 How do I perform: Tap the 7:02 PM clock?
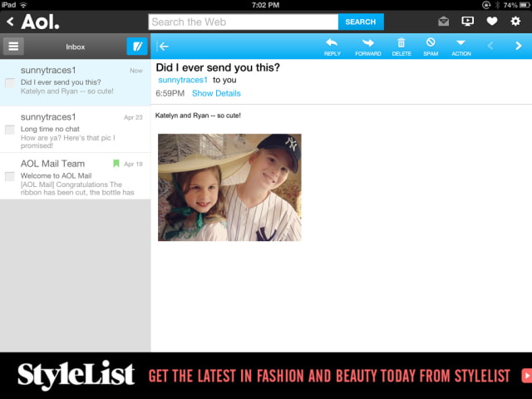click(x=266, y=5)
